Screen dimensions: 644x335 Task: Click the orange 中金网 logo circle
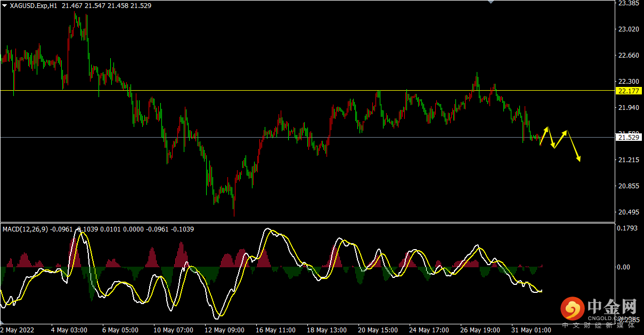572,308
